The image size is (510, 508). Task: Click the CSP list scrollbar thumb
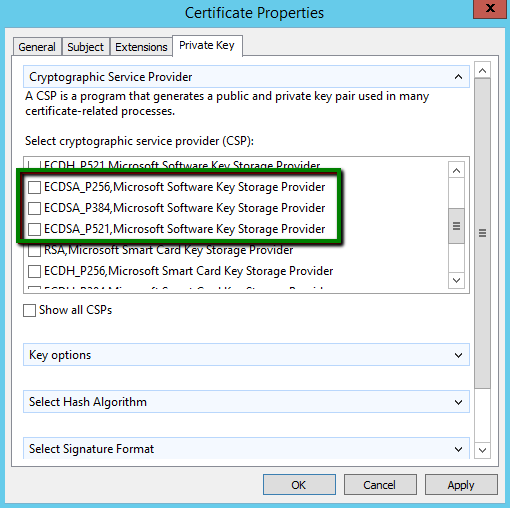[456, 226]
